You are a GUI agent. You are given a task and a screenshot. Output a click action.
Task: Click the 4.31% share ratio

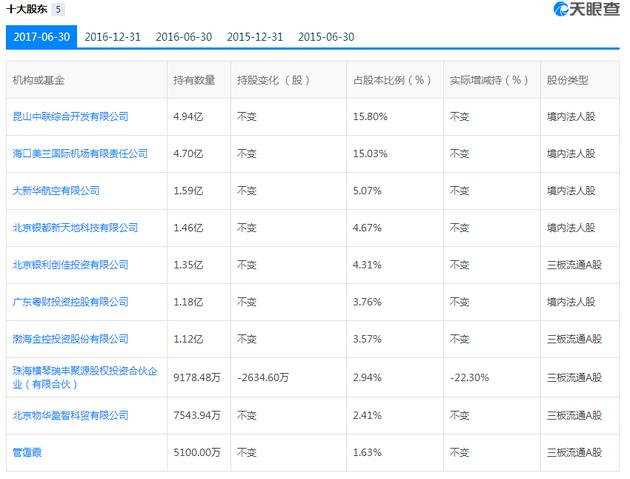(367, 264)
